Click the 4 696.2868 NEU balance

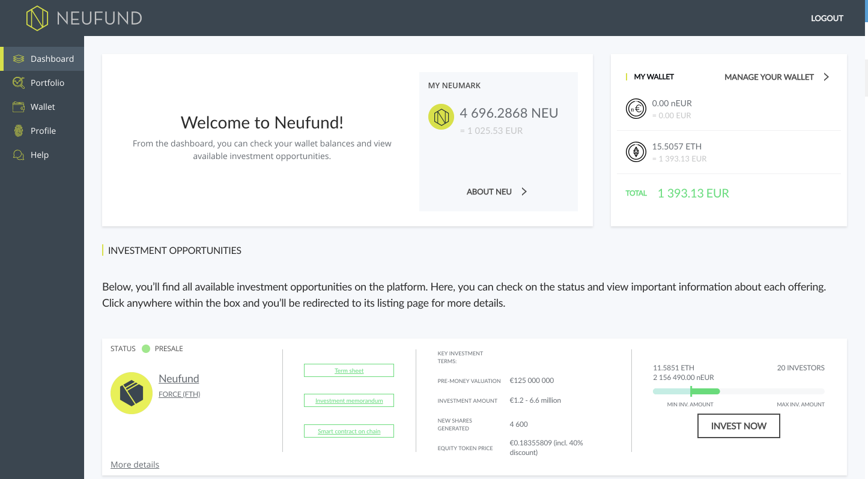(x=509, y=113)
